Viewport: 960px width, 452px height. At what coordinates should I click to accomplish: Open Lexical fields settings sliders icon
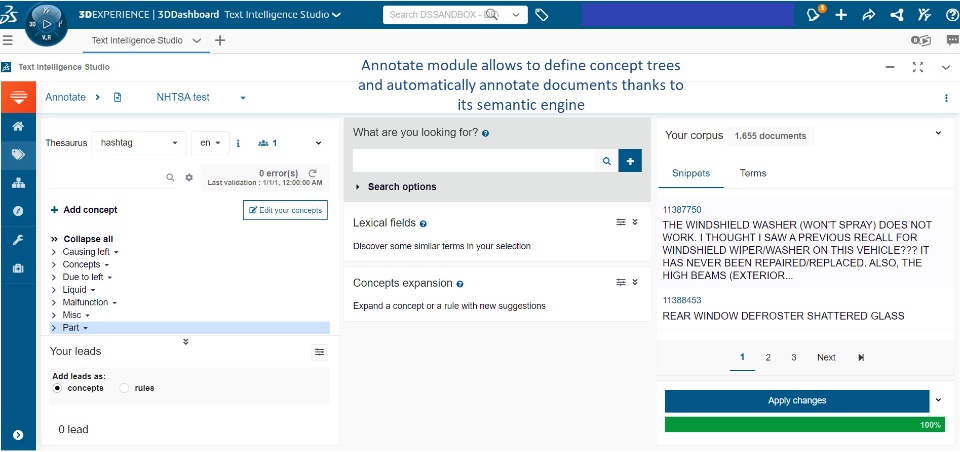621,222
